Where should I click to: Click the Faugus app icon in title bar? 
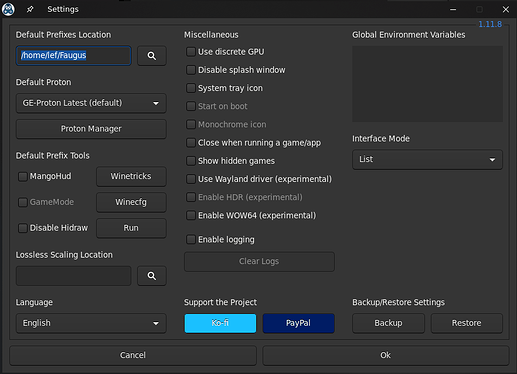(8, 9)
